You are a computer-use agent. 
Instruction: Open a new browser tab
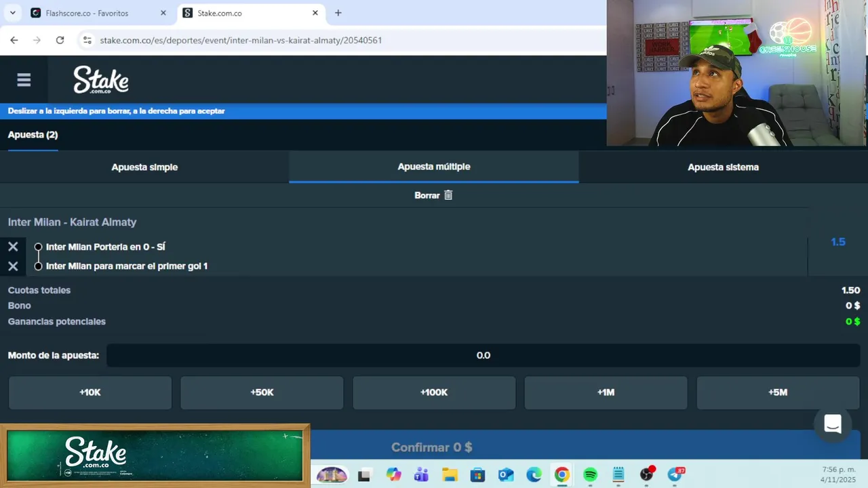[338, 13]
